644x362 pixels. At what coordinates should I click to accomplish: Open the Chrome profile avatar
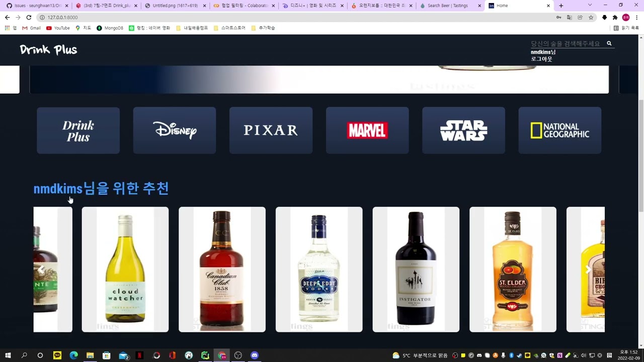point(626,17)
